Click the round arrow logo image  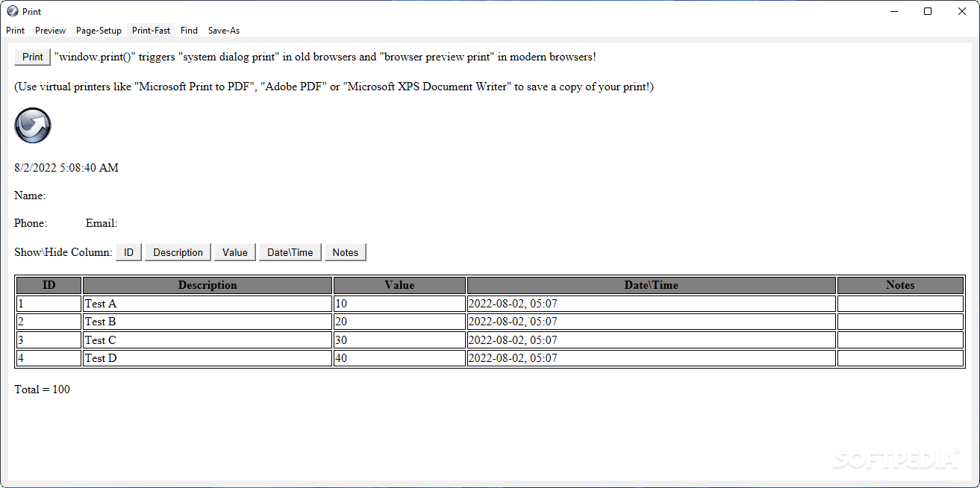[33, 125]
